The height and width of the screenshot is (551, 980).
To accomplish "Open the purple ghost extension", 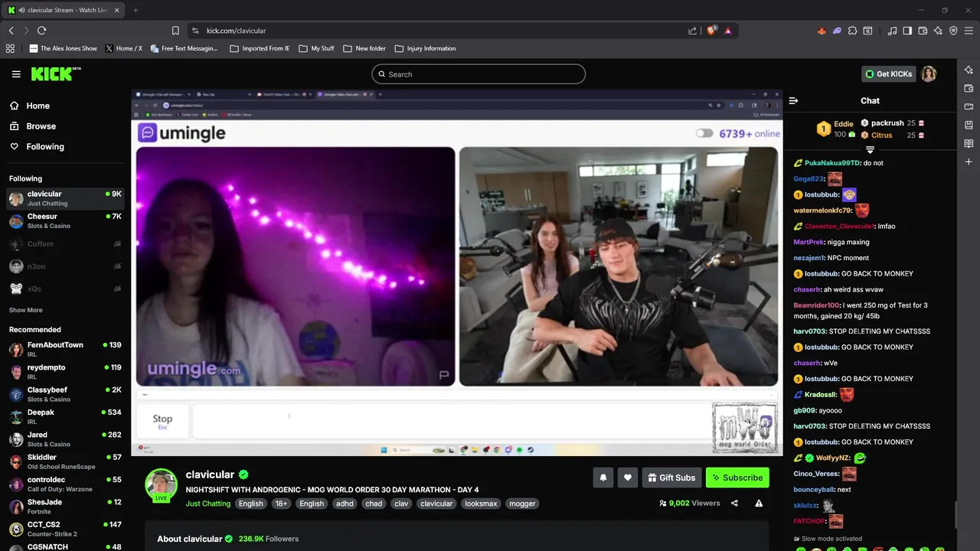I will [837, 31].
